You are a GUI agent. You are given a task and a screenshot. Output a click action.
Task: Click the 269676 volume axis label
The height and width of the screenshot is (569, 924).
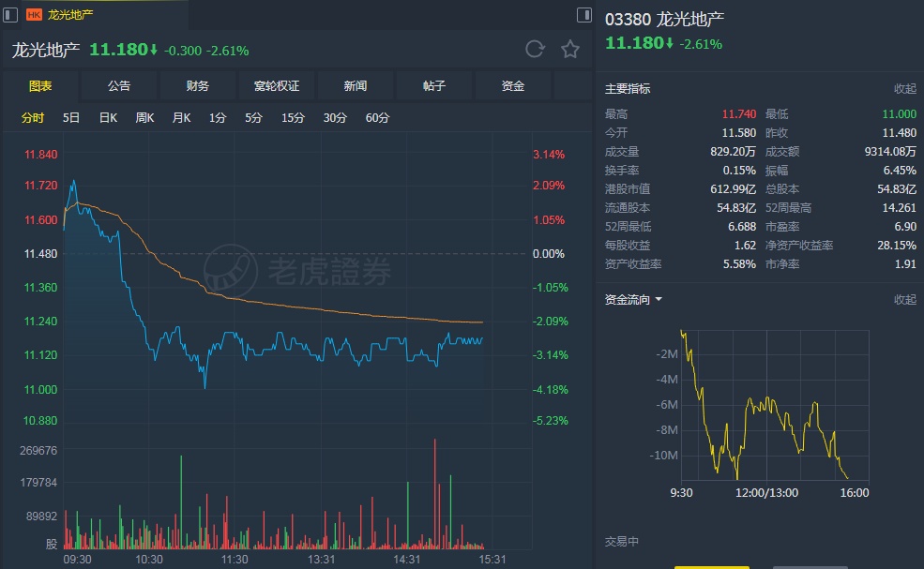pos(38,451)
